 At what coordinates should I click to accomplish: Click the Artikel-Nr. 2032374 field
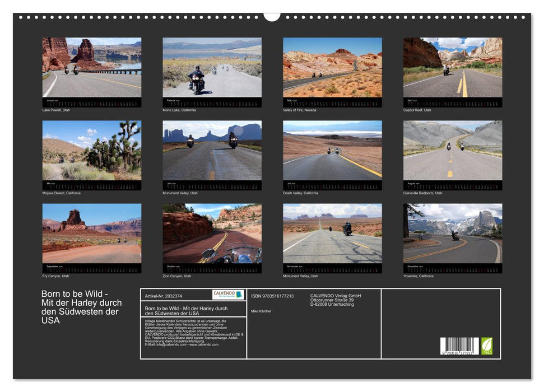click(162, 296)
